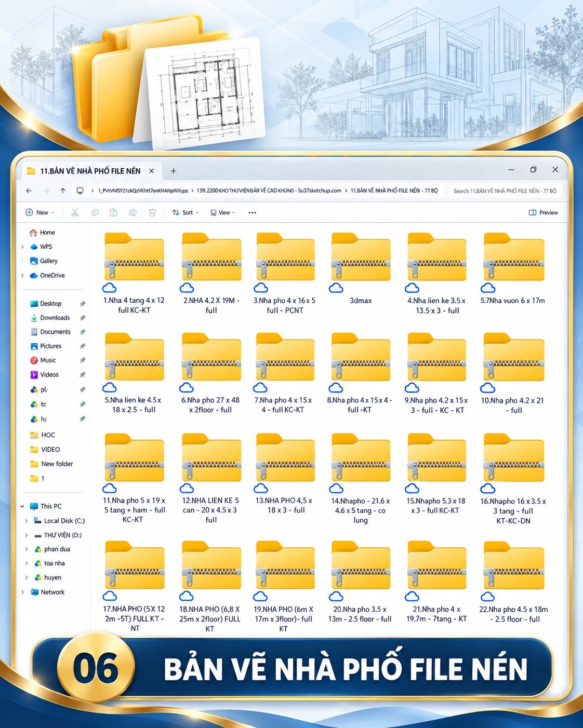Unpin Downloads from Quick access

[x=82, y=318]
